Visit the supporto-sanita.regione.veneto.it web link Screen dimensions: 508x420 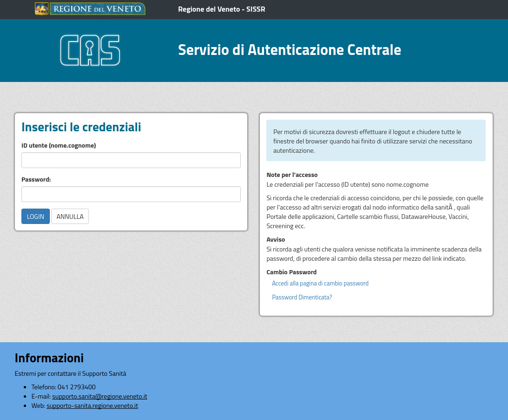point(92,406)
